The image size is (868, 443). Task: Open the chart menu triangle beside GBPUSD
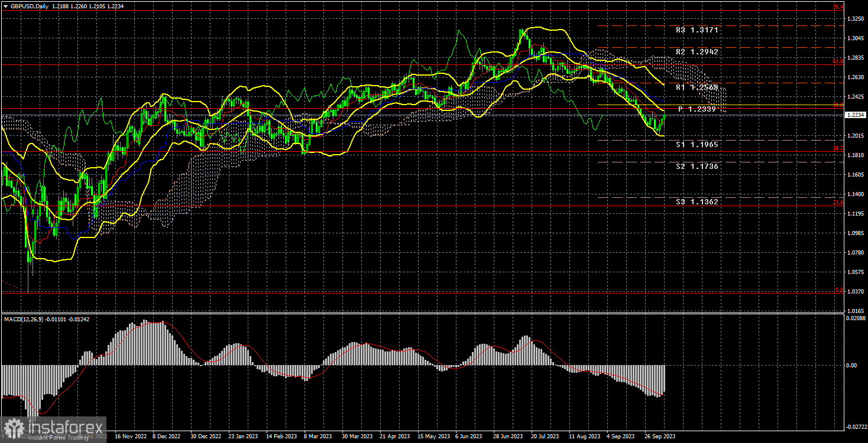[5, 5]
